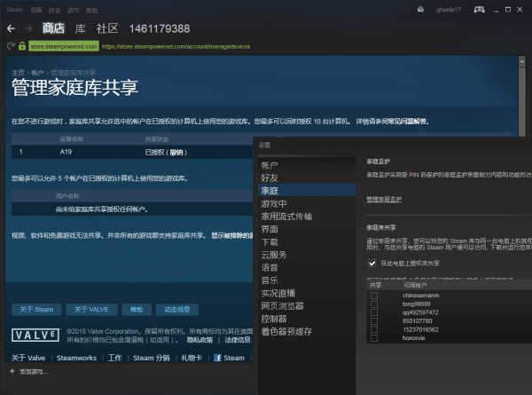The height and width of the screenshot is (395, 532).
Task: Reload the store page
Action: click(x=11, y=46)
